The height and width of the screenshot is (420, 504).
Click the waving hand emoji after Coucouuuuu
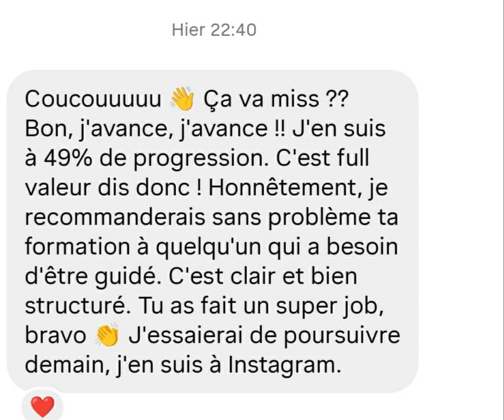(x=182, y=98)
